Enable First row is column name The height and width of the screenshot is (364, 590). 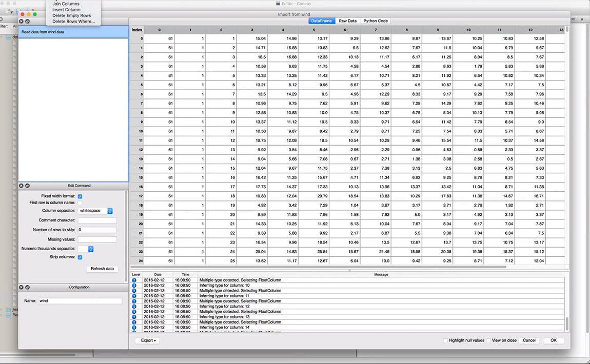pyautogui.click(x=80, y=203)
